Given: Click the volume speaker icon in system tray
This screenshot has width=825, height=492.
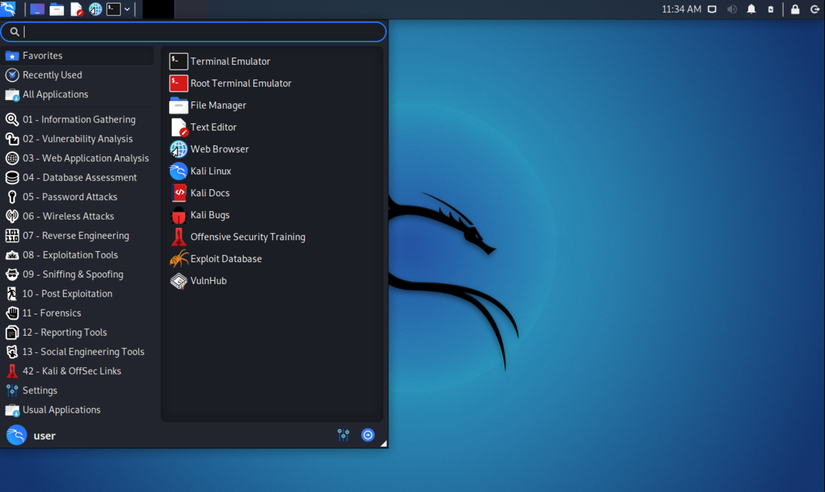Looking at the screenshot, I should [x=732, y=9].
